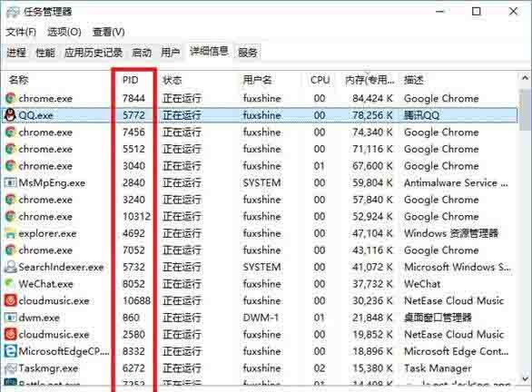Click cloudmusic icon in PID 2580 row

click(x=11, y=334)
